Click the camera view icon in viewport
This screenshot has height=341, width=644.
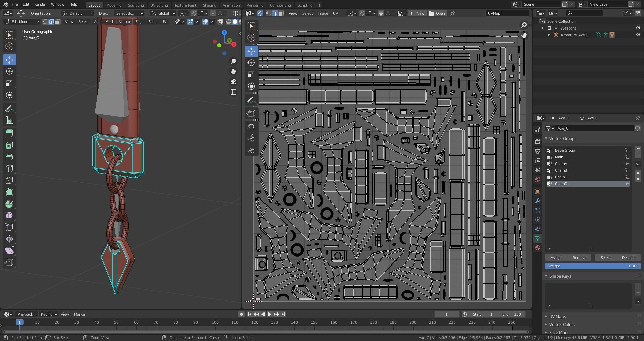(233, 82)
